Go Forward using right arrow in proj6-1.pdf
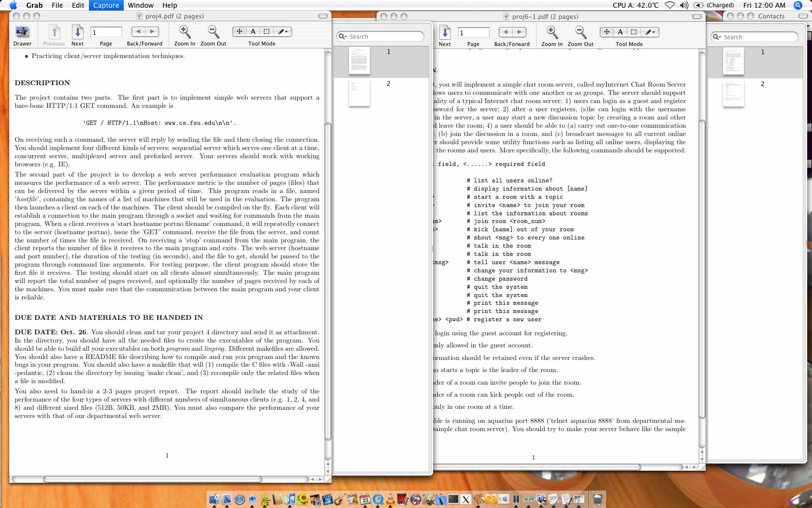Viewport: 812px width, 508px height. click(x=520, y=32)
